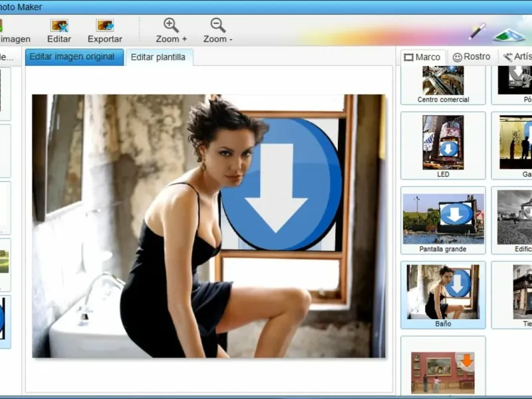This screenshot has width=532, height=399.
Task: Select the Pantalla grande template thumbnail
Action: (443, 219)
